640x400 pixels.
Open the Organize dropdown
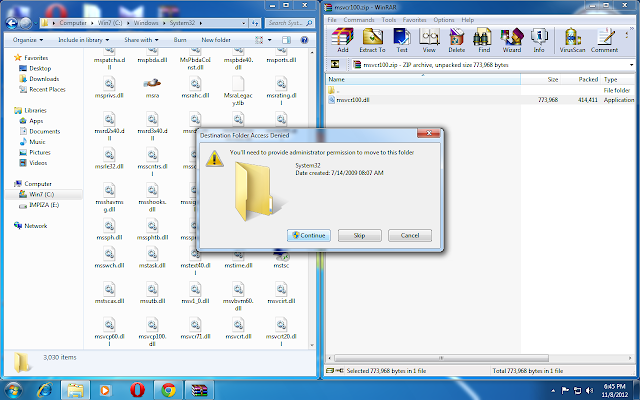(28, 40)
